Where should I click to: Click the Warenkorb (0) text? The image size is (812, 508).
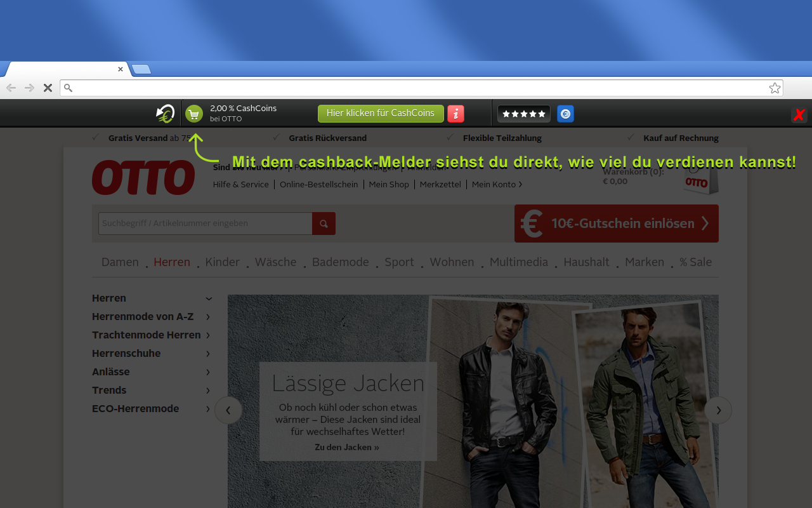click(633, 171)
